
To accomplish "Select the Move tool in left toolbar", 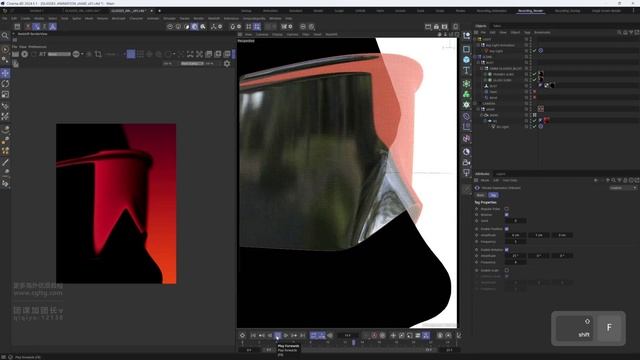I will point(5,73).
